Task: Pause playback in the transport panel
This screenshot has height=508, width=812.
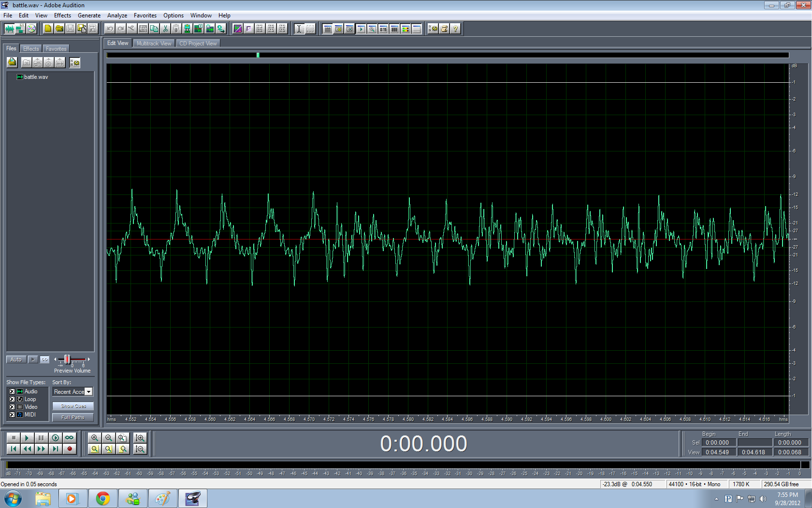Action: [42, 438]
